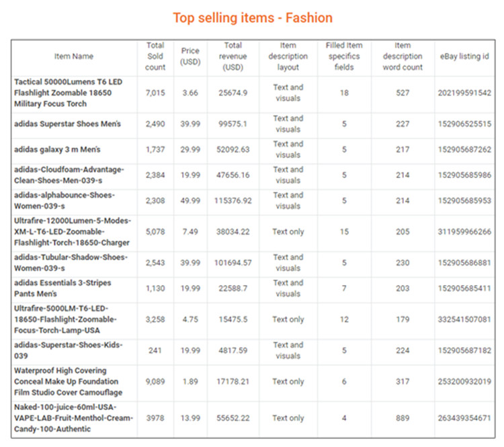The image size is (504, 447).
Task: Click the 'Total Sold count' column header
Action: [155, 56]
